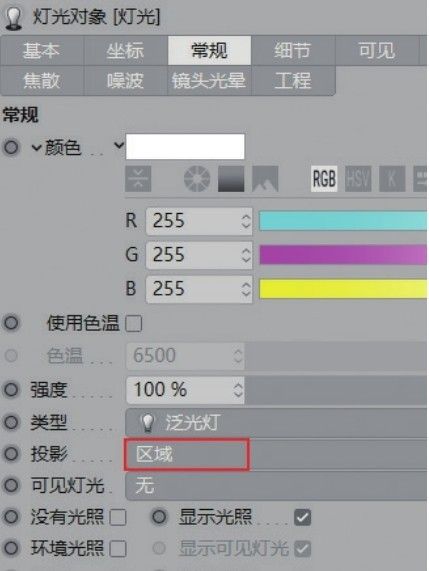Click the 强度 100 % input field
The image size is (429, 571).
[x=185, y=390]
